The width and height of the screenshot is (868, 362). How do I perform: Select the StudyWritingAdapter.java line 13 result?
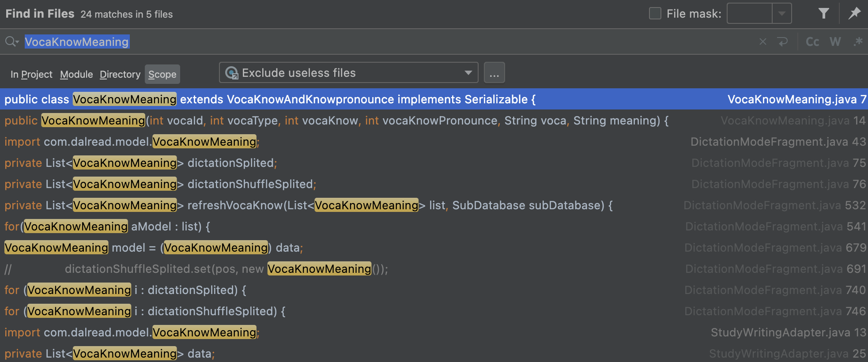353,332
